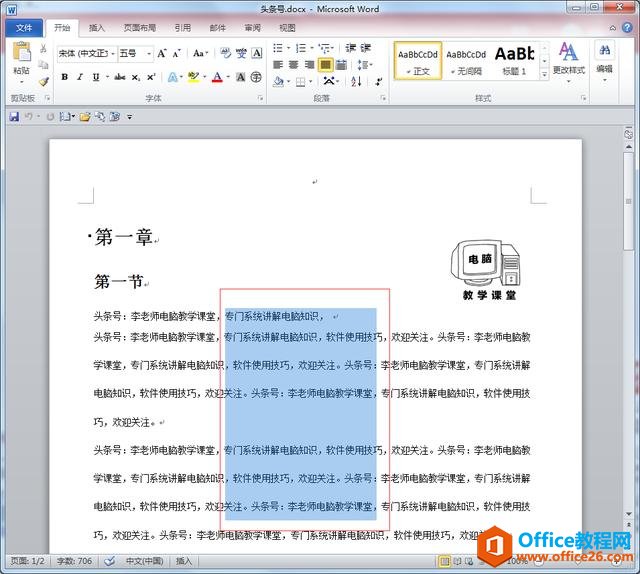Screen dimensions: 640x574
Task: Toggle Align Left paragraph alignment
Action: point(278,65)
